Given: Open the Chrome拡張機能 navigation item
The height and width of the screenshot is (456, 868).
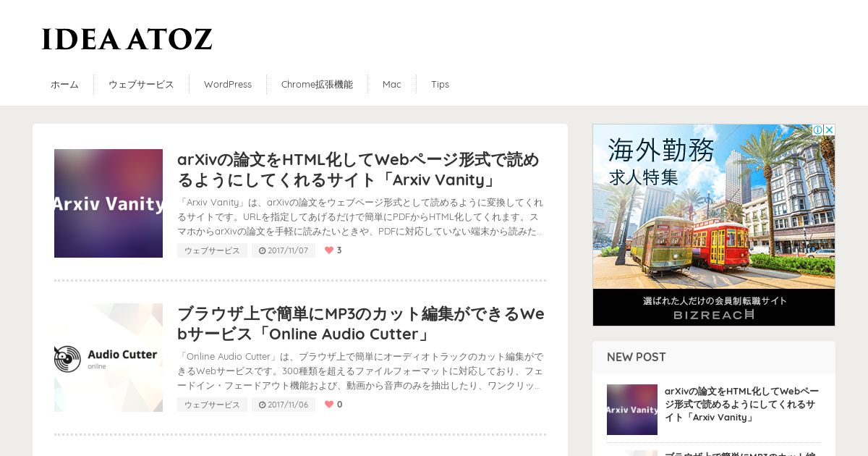Looking at the screenshot, I should pyautogui.click(x=317, y=85).
